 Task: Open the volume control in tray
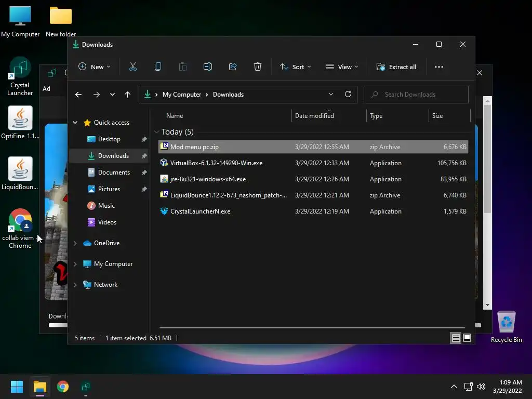481,387
